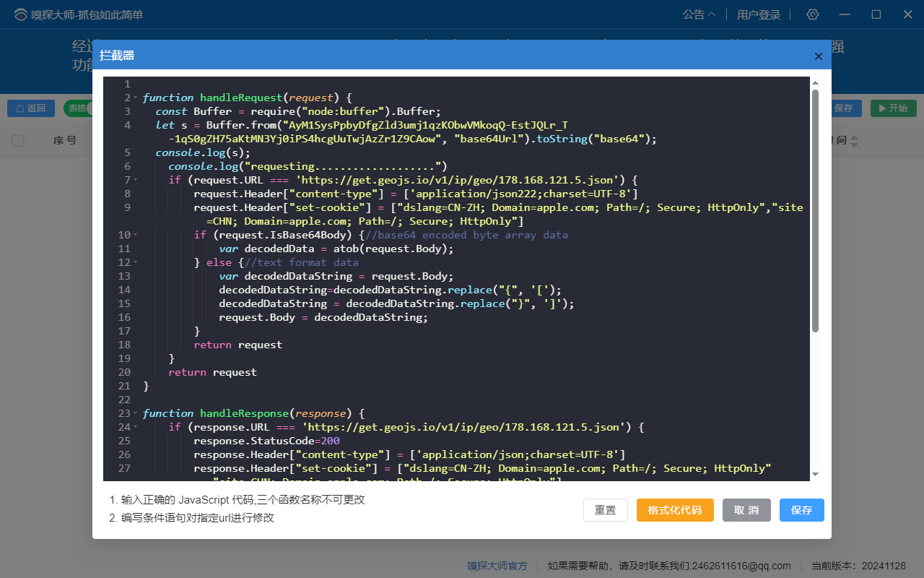The height and width of the screenshot is (578, 924).
Task: Click the 返回 button in background toolbar
Action: [x=31, y=108]
